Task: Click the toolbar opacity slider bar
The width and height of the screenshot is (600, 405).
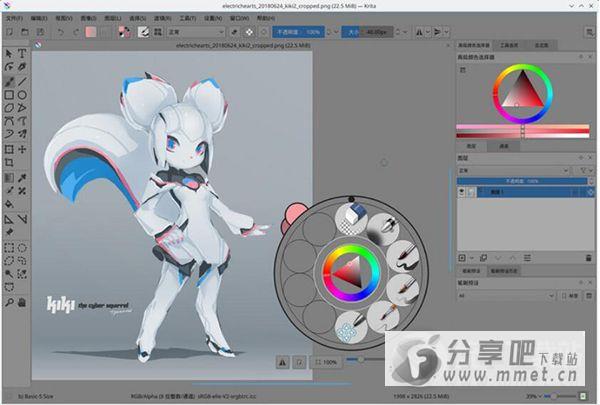Action: pos(298,32)
